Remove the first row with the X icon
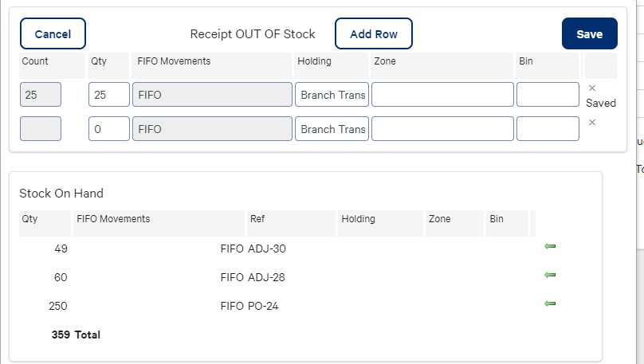The width and height of the screenshot is (644, 364). pos(592,88)
